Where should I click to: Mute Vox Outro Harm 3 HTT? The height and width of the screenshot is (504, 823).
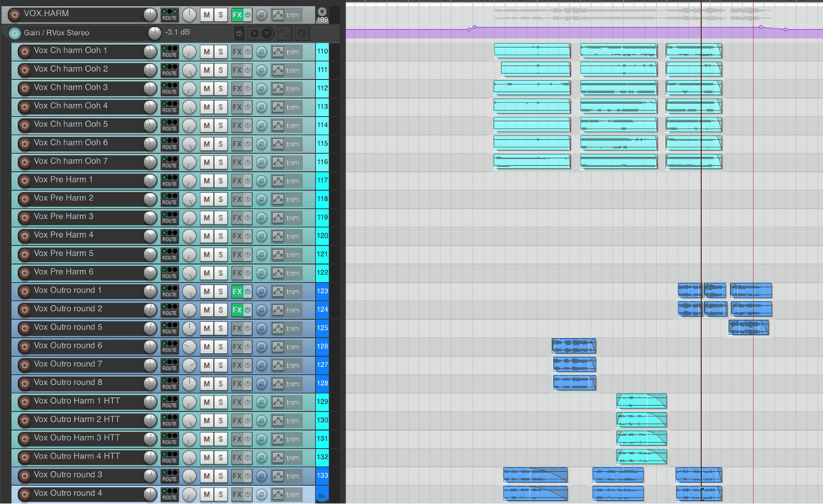point(206,439)
